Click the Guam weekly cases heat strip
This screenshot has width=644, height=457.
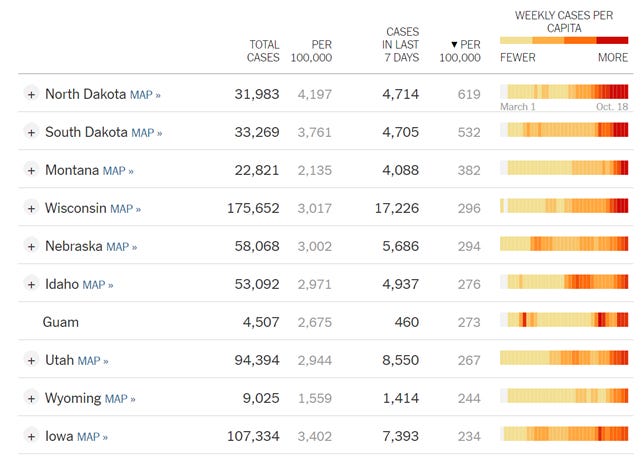tap(564, 322)
